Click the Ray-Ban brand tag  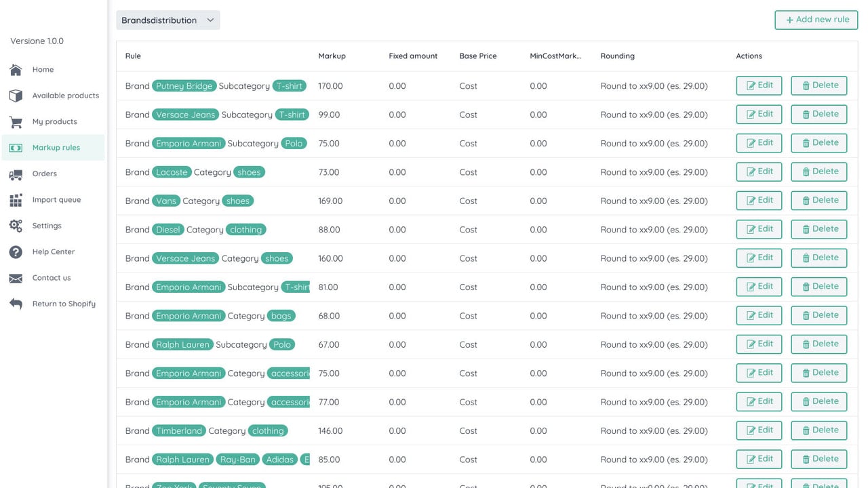(x=238, y=460)
